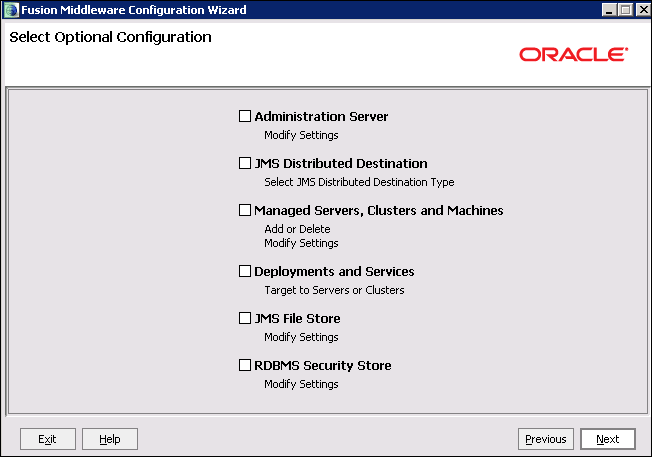Click the 'Select Optional Configuration' heading

click(111, 37)
